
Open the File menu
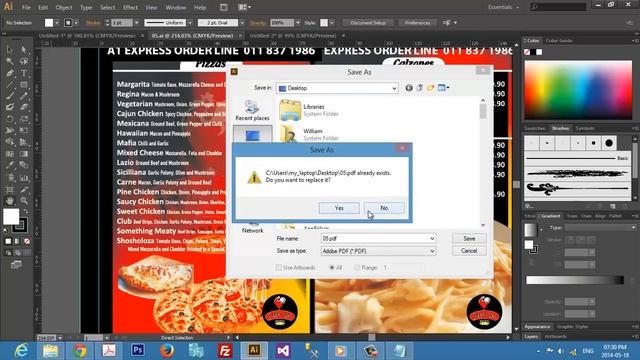(x=26, y=7)
